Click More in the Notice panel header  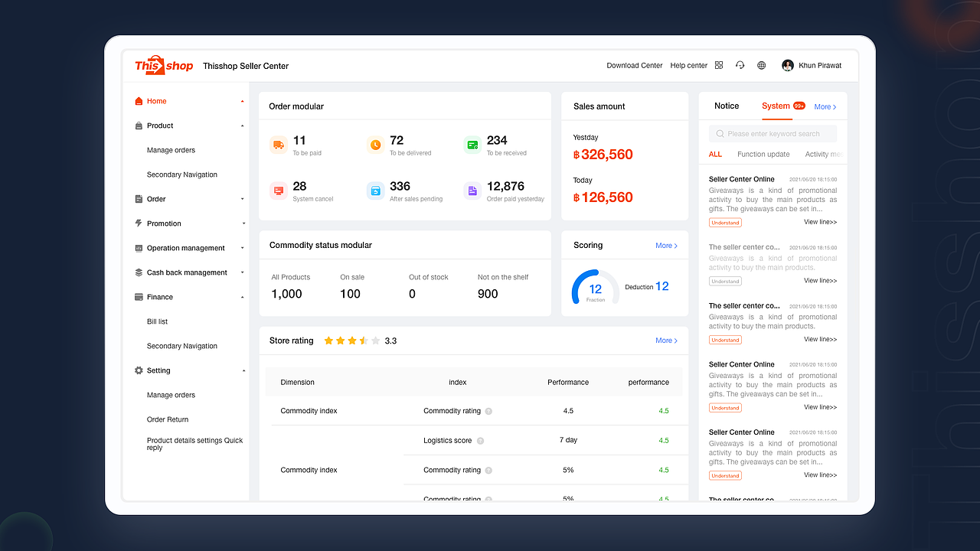(x=825, y=106)
